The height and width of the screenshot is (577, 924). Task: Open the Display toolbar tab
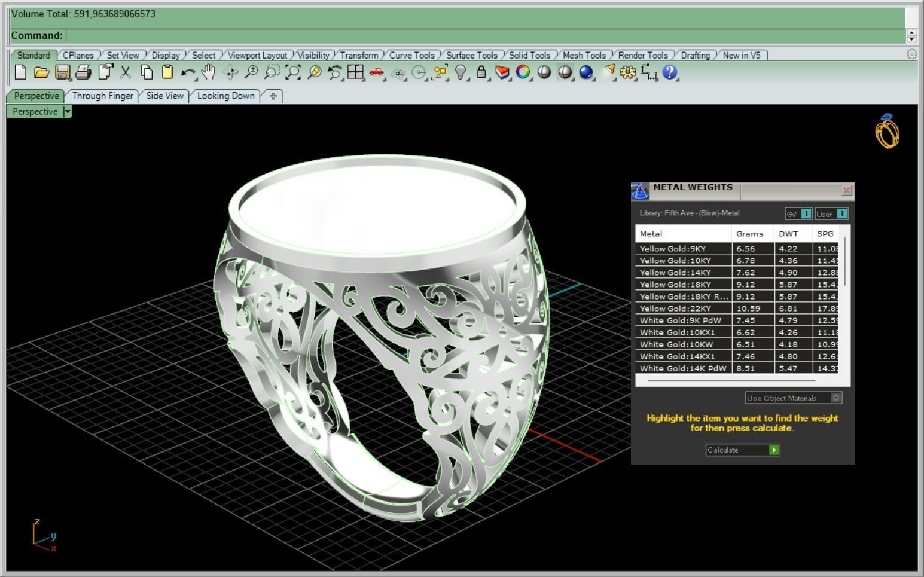click(x=166, y=55)
